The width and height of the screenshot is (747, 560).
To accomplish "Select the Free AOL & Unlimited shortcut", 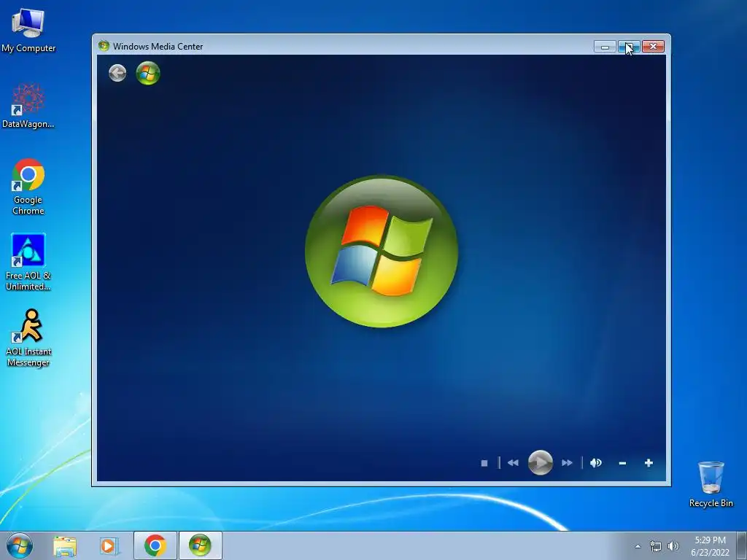I will pyautogui.click(x=28, y=262).
